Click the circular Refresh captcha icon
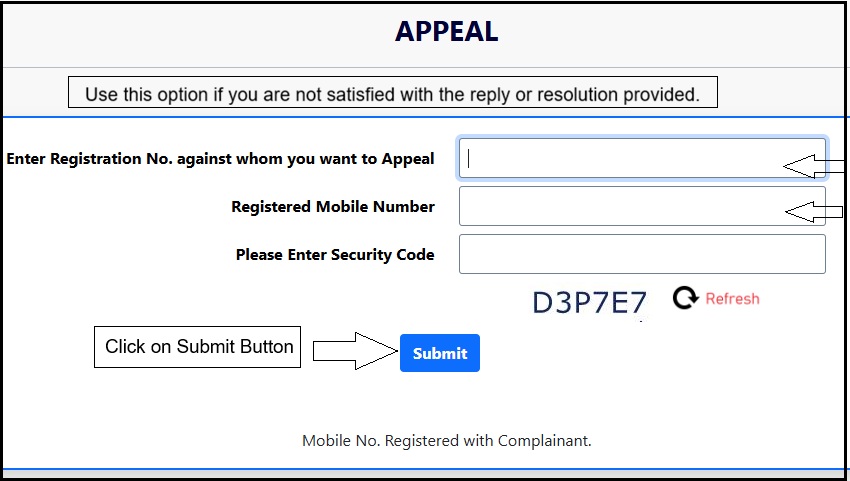Screen dimensions: 850x481 (x=685, y=298)
